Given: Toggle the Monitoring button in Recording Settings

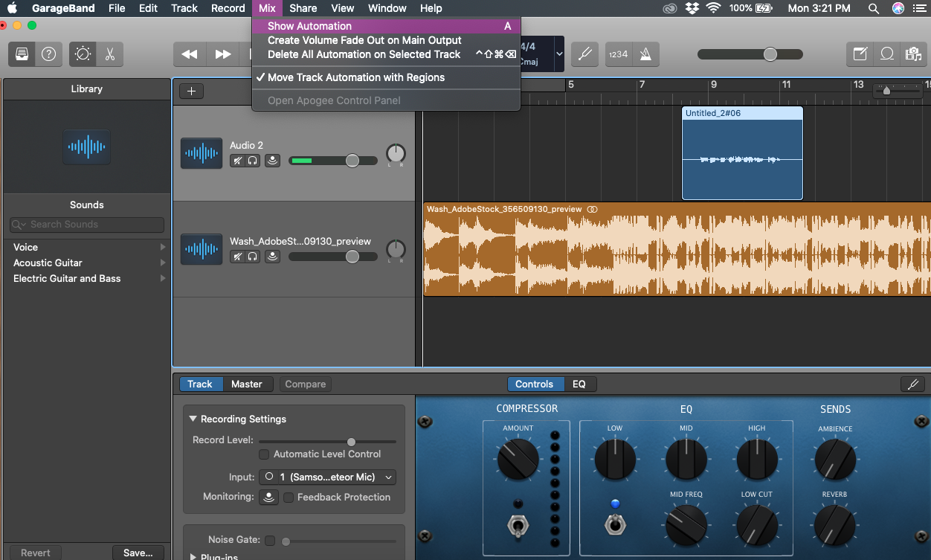Looking at the screenshot, I should tap(269, 498).
